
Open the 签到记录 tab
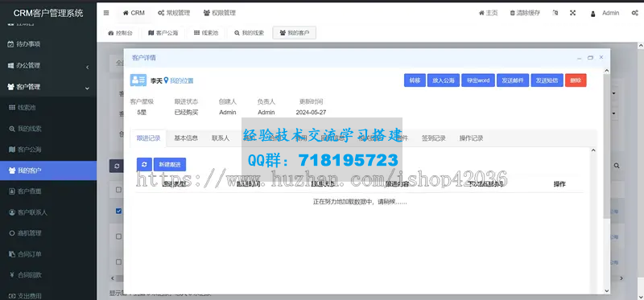(x=433, y=138)
